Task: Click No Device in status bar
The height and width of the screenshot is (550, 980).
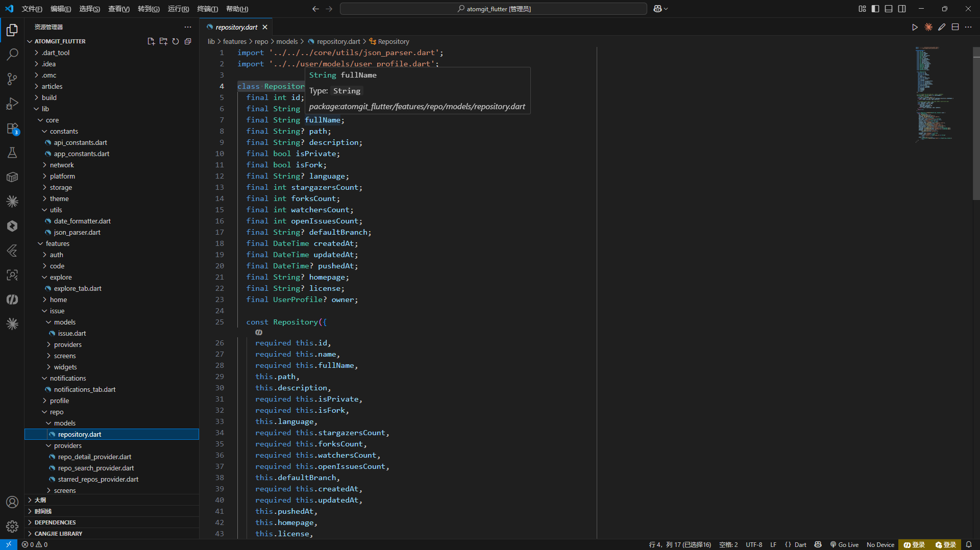Action: [880, 544]
